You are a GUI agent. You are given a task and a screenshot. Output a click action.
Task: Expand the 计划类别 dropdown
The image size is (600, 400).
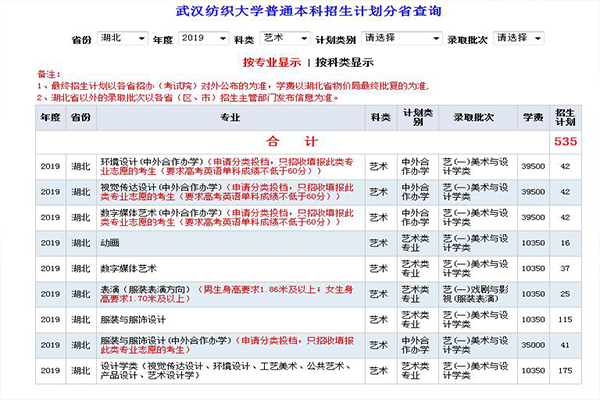point(401,38)
